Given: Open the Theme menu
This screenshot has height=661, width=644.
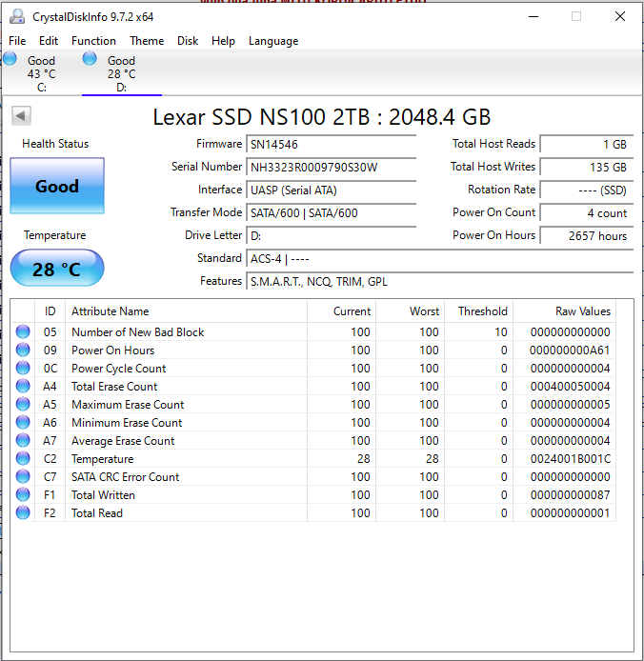Looking at the screenshot, I should [147, 41].
